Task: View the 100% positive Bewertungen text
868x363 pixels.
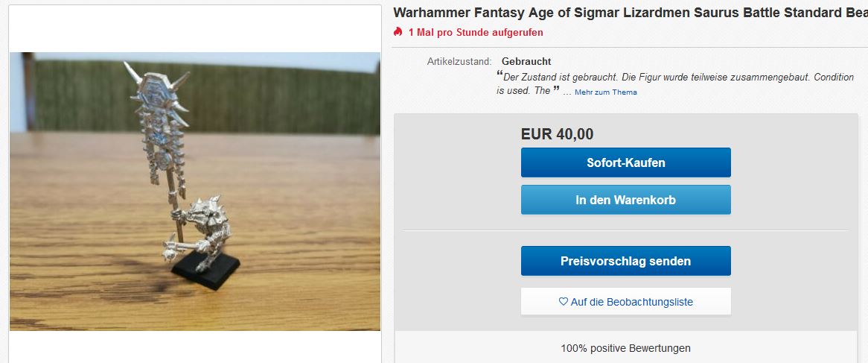Action: coord(625,348)
